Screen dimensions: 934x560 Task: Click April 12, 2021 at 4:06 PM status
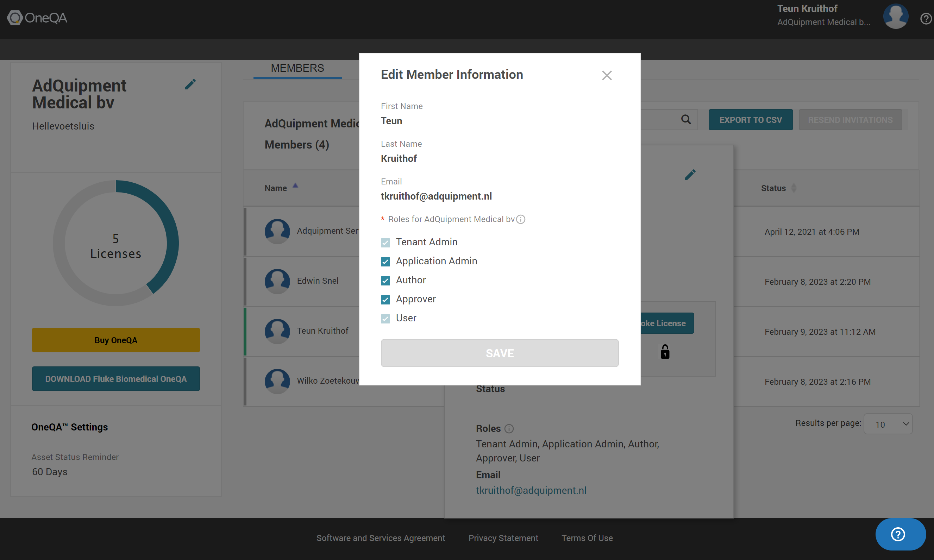pos(812,232)
